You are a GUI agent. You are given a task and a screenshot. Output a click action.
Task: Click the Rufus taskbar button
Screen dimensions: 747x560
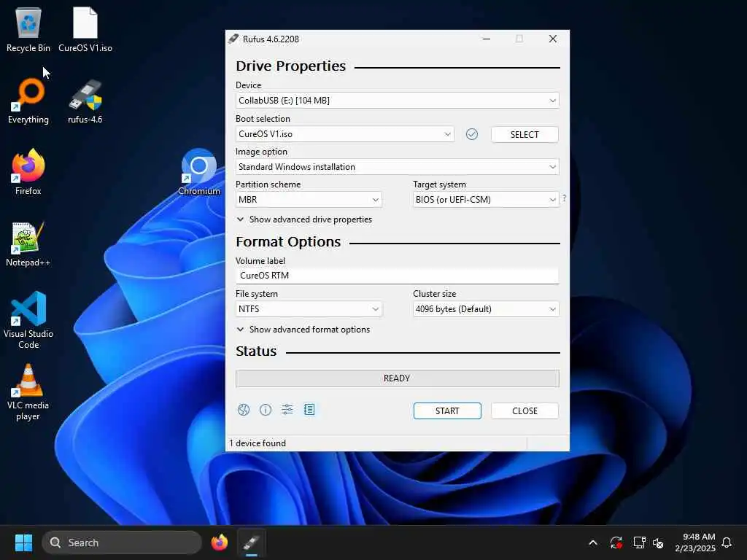click(x=252, y=542)
